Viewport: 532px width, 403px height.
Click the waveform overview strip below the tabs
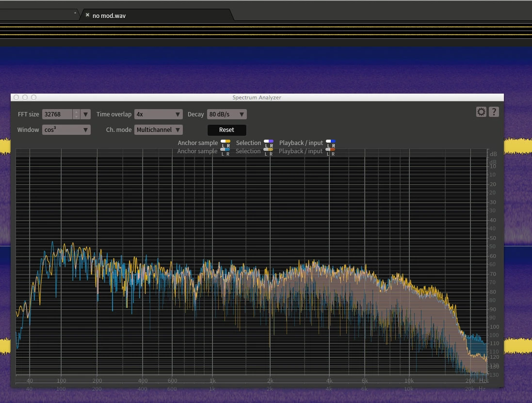pyautogui.click(x=266, y=31)
